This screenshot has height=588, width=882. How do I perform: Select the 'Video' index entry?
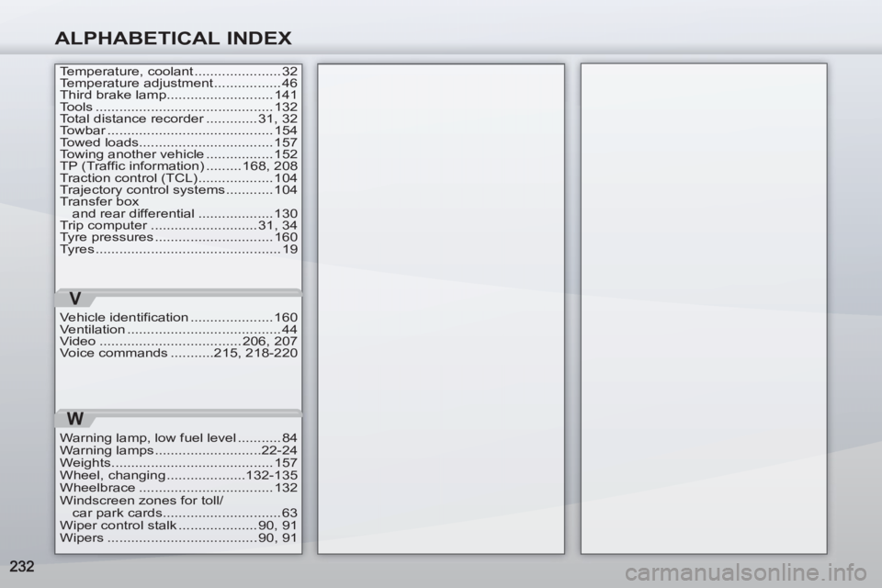click(178, 341)
